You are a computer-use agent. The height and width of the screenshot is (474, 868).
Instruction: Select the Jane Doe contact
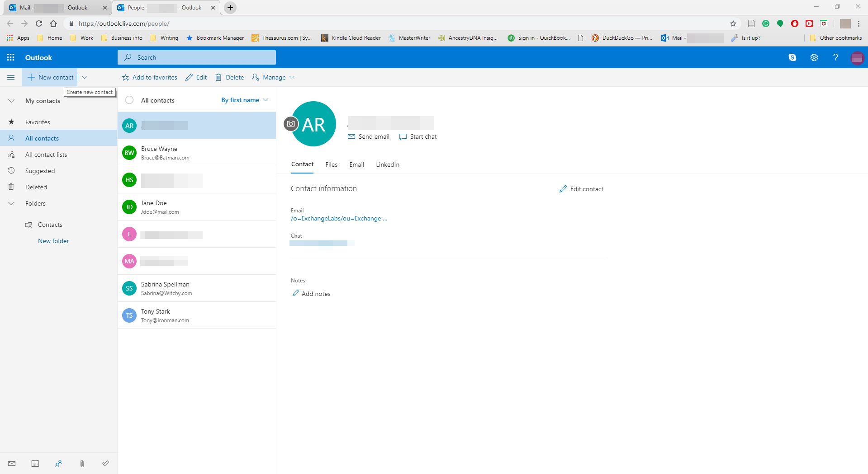[x=197, y=207]
